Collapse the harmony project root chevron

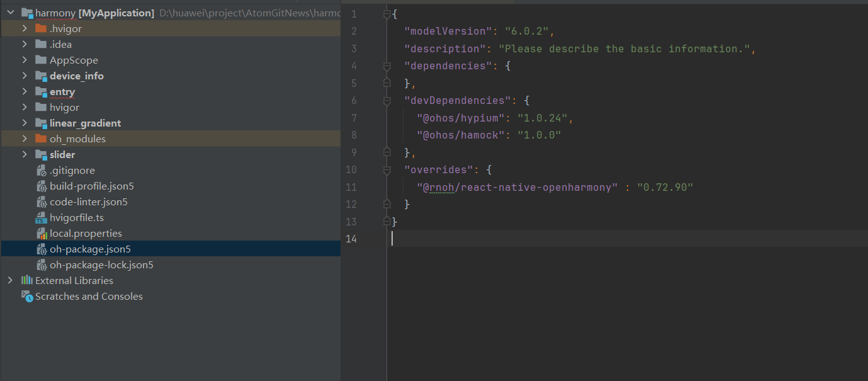[x=10, y=13]
